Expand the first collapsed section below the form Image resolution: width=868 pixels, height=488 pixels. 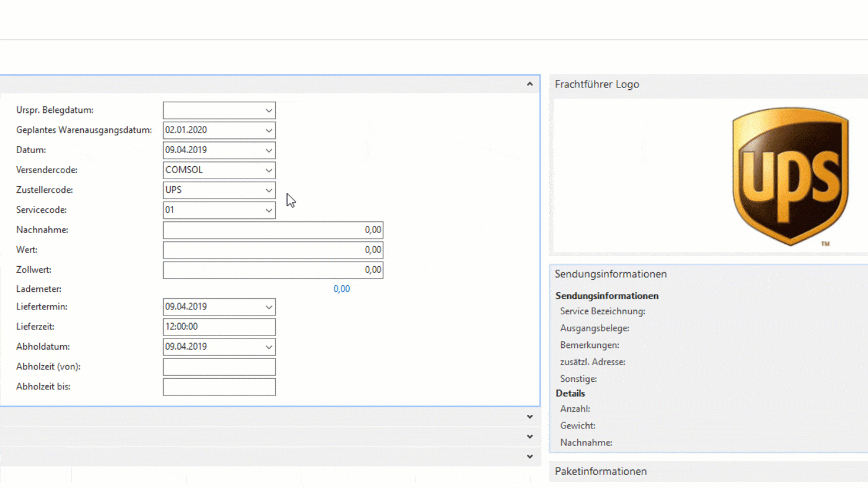click(529, 417)
